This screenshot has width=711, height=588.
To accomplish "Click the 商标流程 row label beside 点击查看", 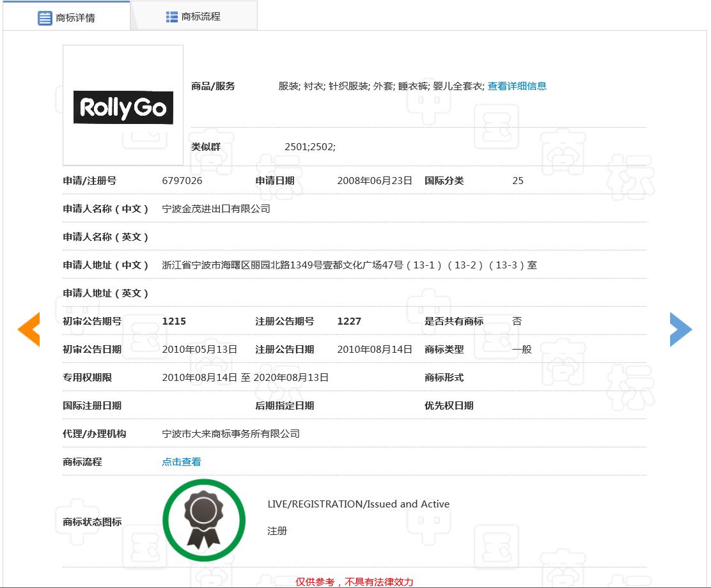I will 82,462.
